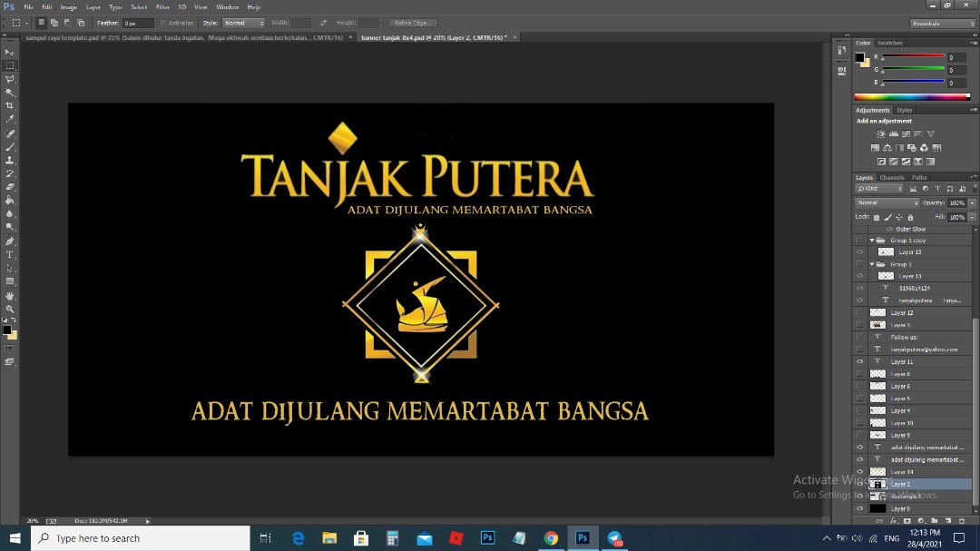This screenshot has height=551, width=980.
Task: Click Add layer style fx icon
Action: (x=894, y=520)
